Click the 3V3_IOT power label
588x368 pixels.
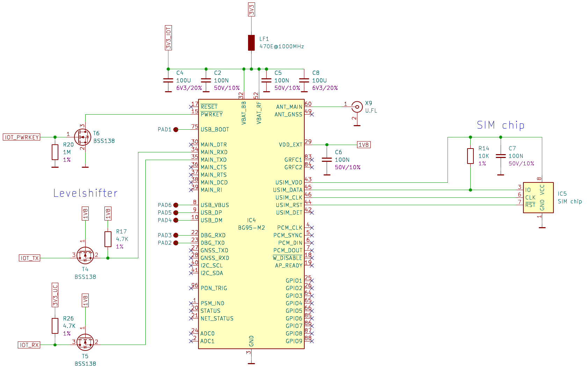point(168,38)
